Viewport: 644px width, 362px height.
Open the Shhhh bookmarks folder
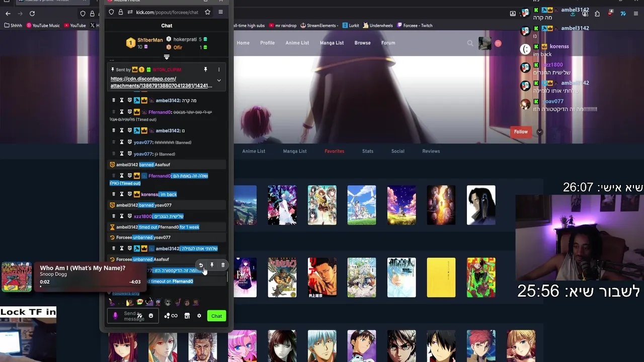click(14, 26)
